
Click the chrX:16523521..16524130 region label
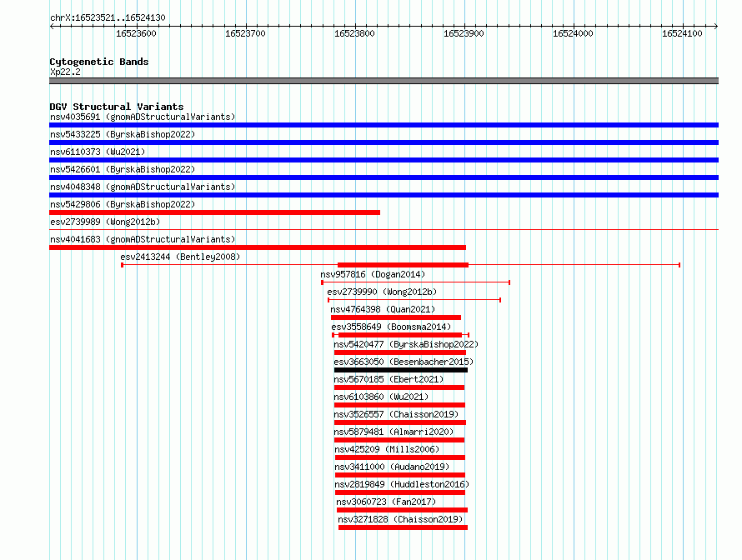pos(108,18)
